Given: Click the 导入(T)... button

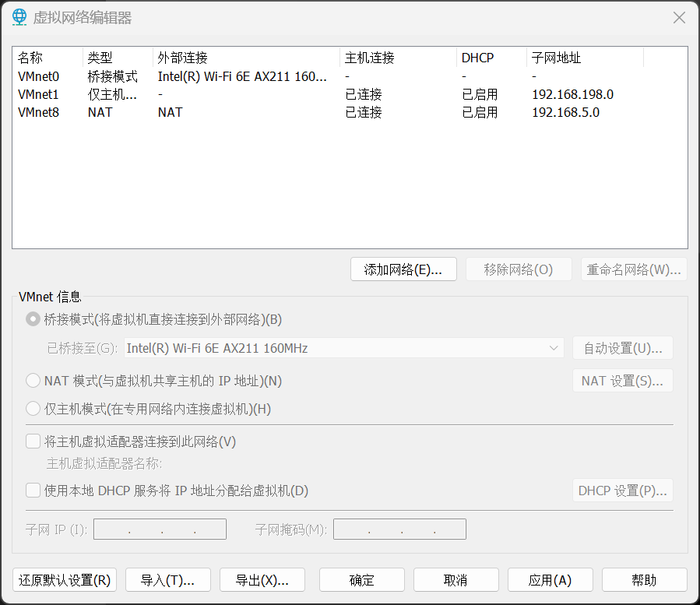Looking at the screenshot, I should pos(167,580).
